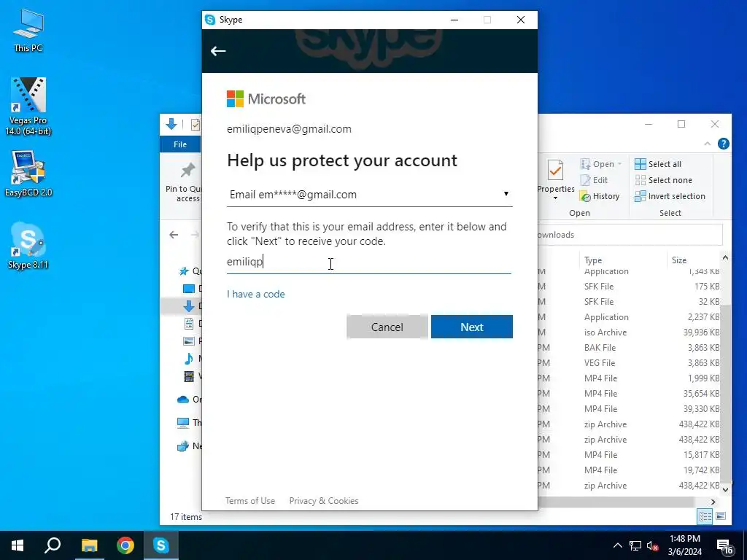Open the Email em*****@gmail.com dropdown
The image size is (747, 560).
369,194
